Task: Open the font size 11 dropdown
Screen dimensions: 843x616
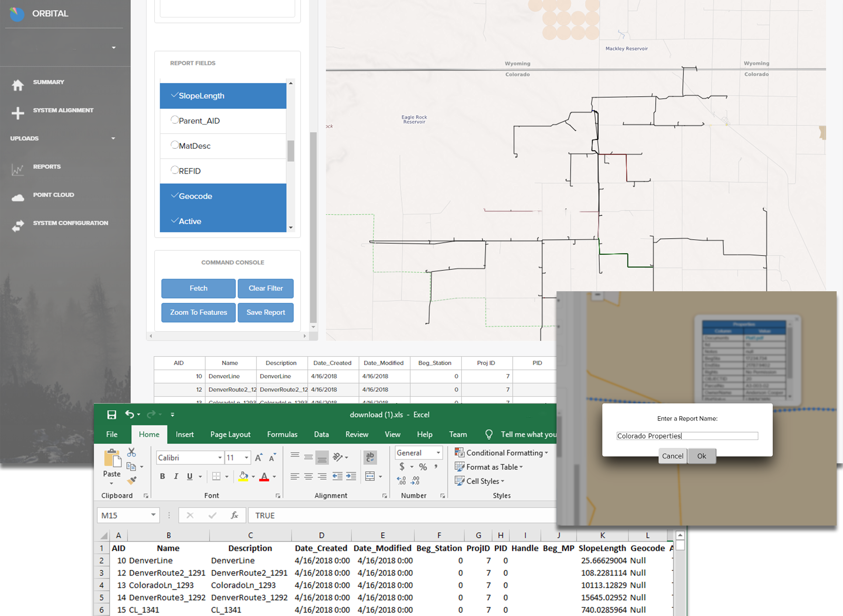Action: point(247,458)
